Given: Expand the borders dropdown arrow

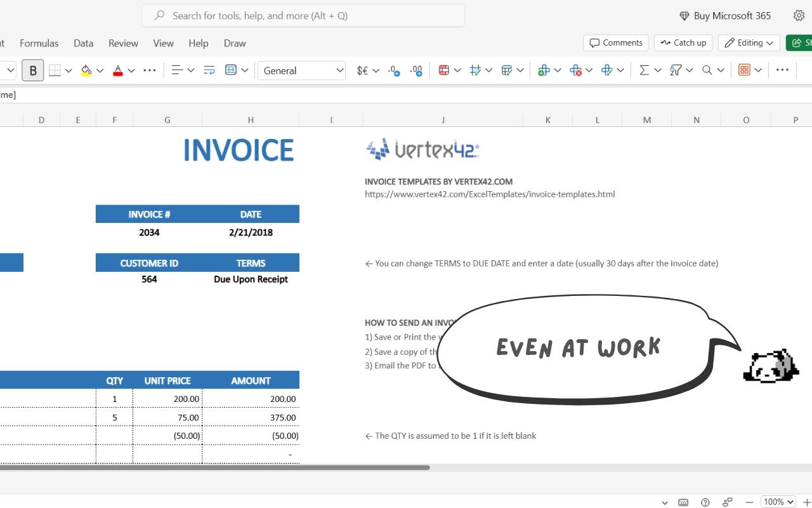Looking at the screenshot, I should (69, 70).
